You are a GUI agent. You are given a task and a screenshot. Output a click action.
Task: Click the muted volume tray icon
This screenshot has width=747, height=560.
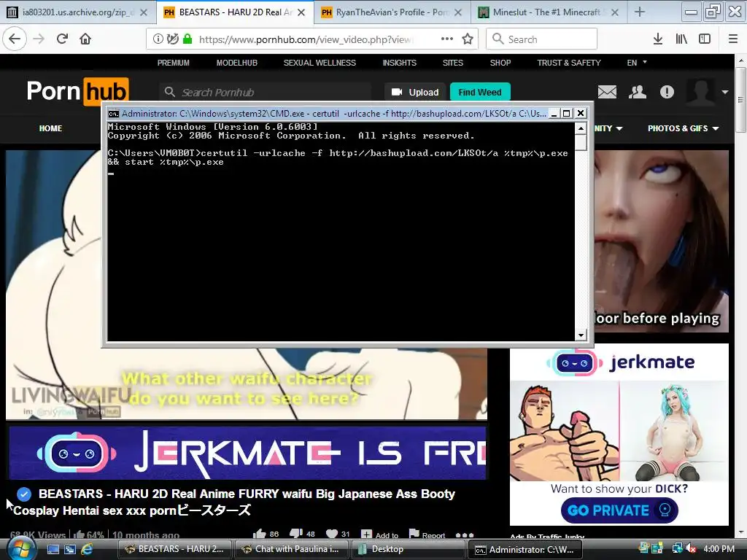(x=690, y=549)
